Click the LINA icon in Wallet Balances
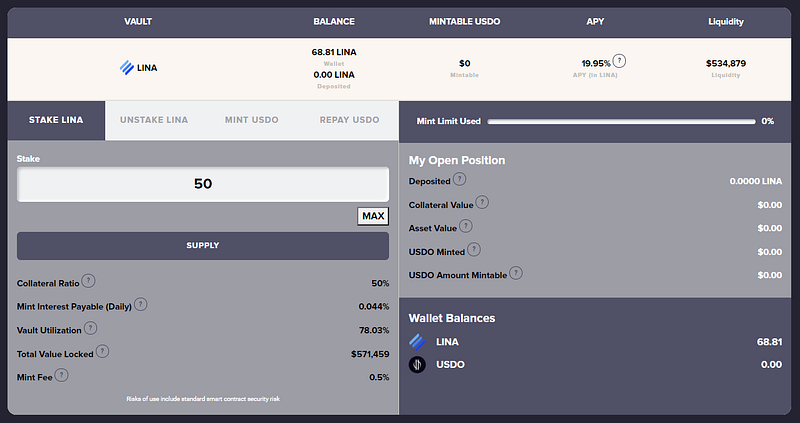The image size is (800, 423). 417,342
